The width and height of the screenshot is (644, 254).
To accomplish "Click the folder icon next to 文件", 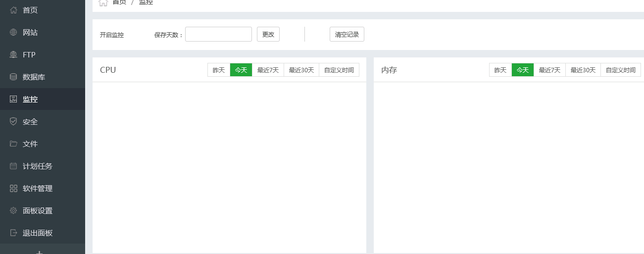I will pos(13,144).
